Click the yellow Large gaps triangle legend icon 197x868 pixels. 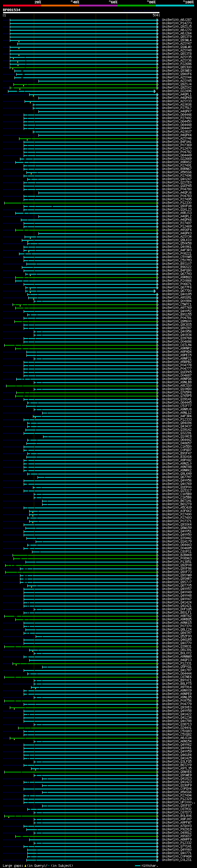coord(25,865)
